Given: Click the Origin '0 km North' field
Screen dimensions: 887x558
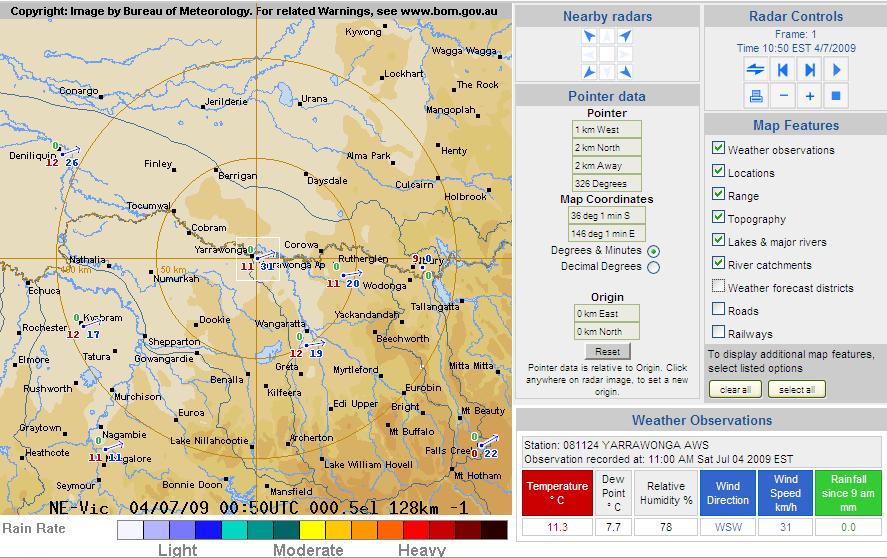Looking at the screenshot, I should 607,332.
